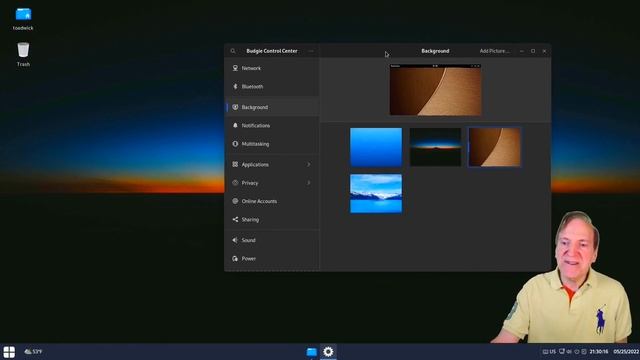Click the Background panel icon

235,107
